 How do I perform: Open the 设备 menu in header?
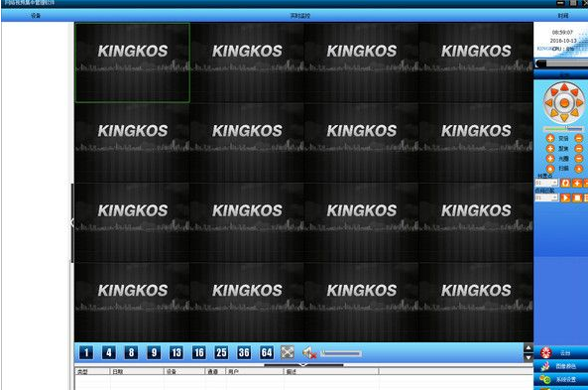tap(36, 16)
